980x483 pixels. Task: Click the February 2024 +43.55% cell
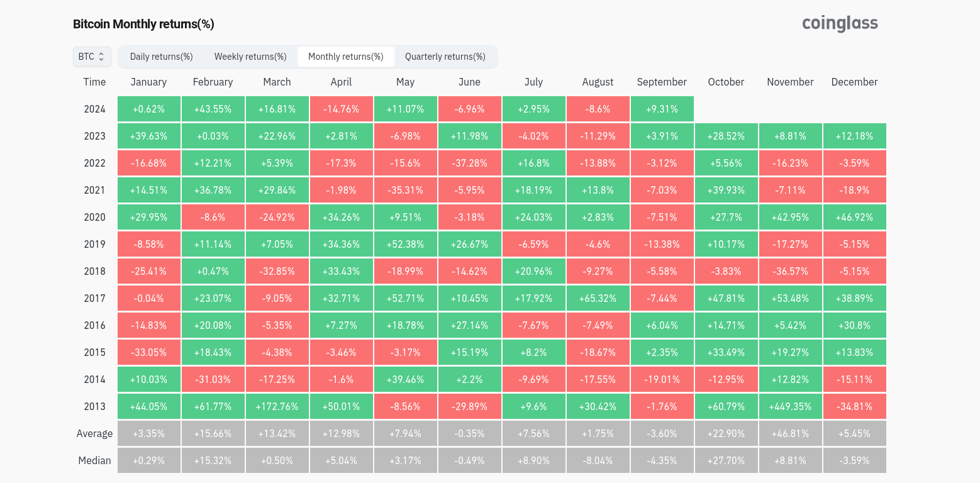213,109
